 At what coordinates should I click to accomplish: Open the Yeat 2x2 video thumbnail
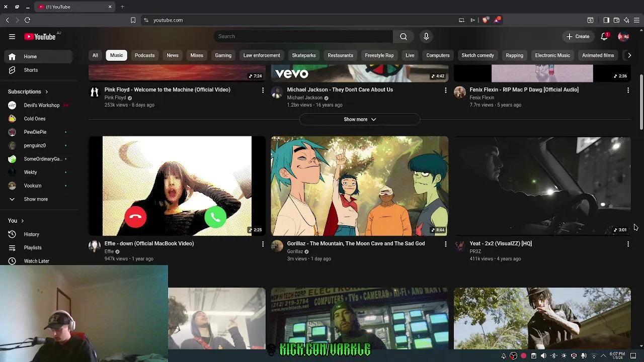click(542, 186)
